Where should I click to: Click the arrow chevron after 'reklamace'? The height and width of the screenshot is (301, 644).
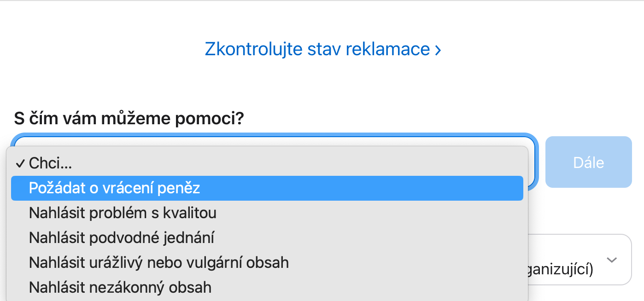click(438, 49)
